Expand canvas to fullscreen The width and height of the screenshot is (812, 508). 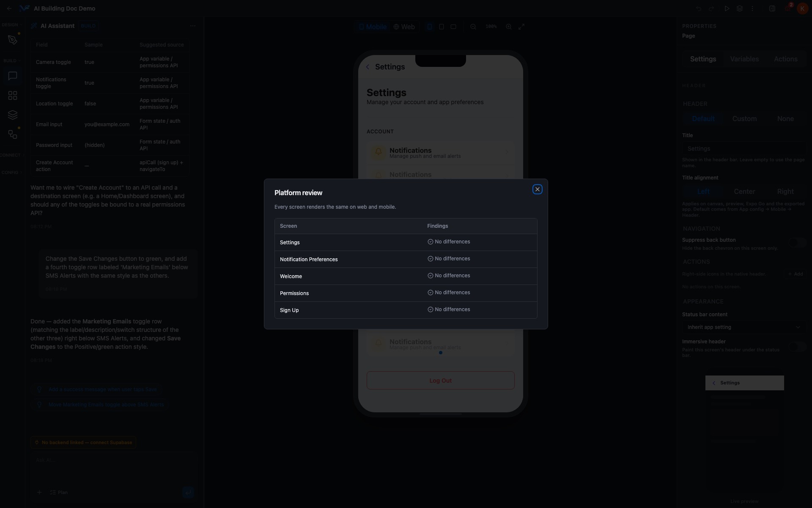521,27
